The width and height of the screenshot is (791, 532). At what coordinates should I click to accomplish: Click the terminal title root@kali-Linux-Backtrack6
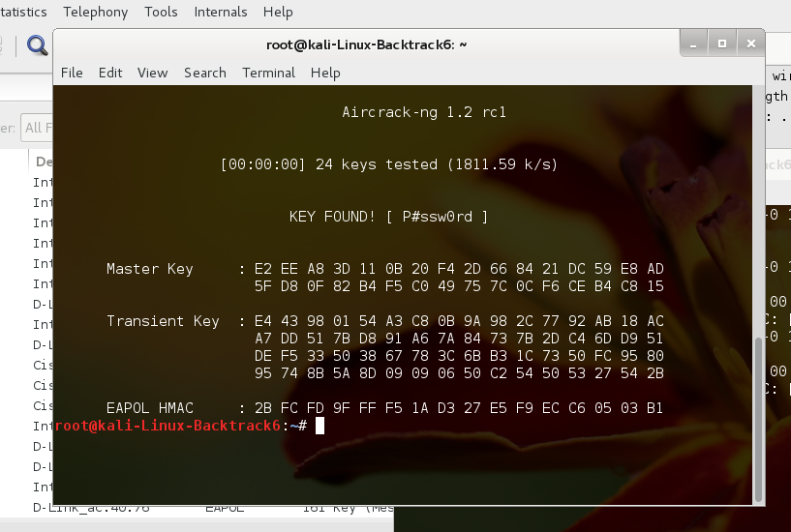click(366, 44)
